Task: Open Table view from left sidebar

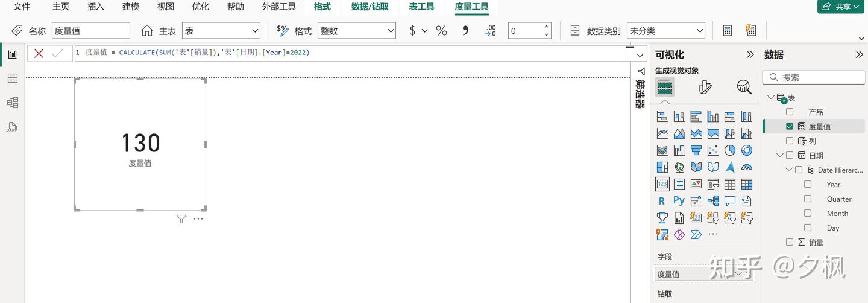Action: 12,78
